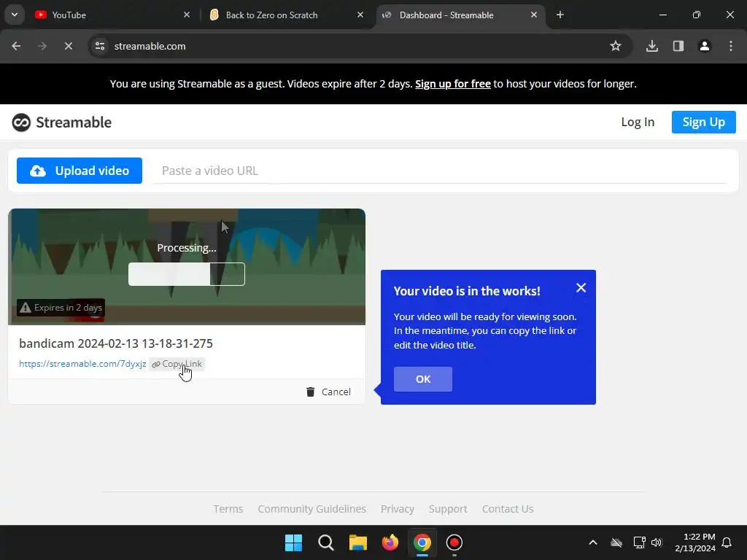Open the Community Guidelines footer link
The width and height of the screenshot is (747, 560).
[x=312, y=509]
